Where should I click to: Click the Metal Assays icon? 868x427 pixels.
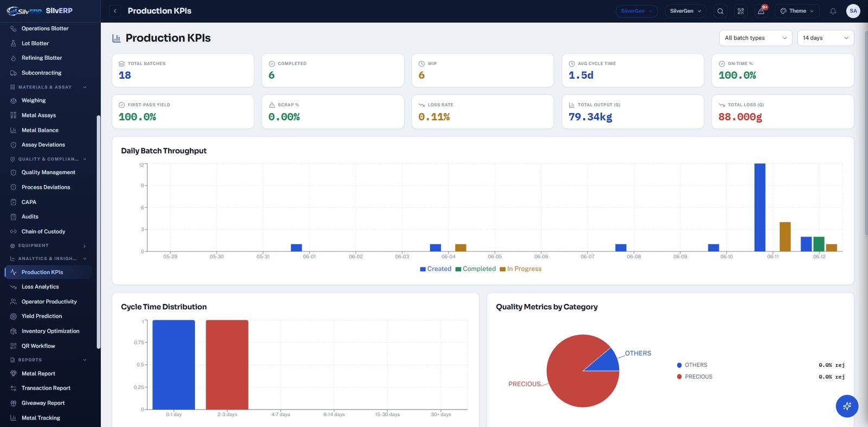click(x=13, y=115)
